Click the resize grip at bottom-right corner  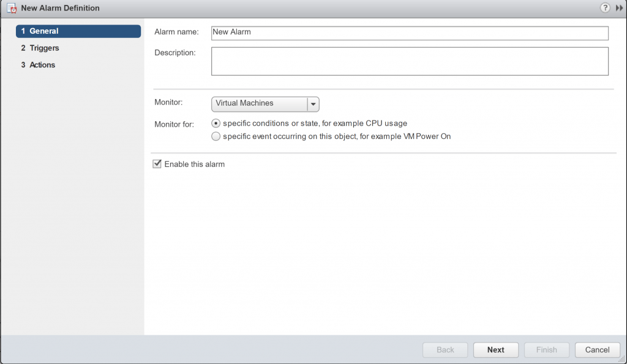(x=623, y=360)
